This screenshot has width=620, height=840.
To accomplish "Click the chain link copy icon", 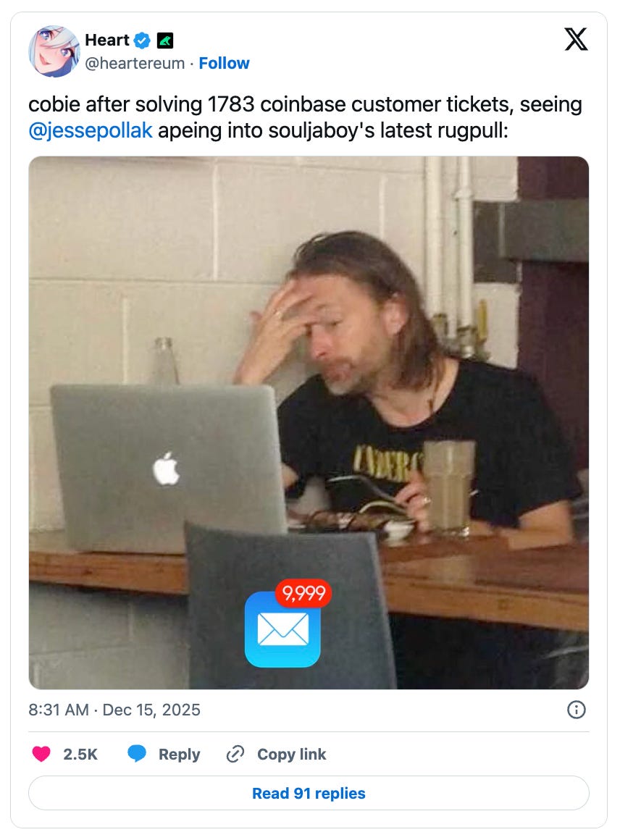I will (235, 754).
